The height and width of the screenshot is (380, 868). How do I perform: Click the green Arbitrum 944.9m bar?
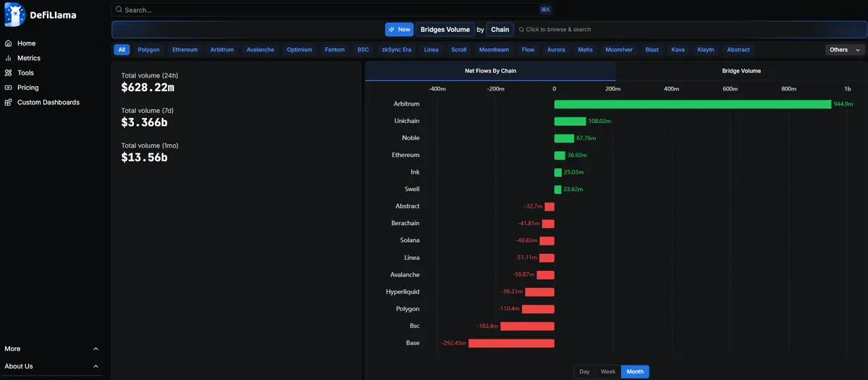tap(693, 104)
